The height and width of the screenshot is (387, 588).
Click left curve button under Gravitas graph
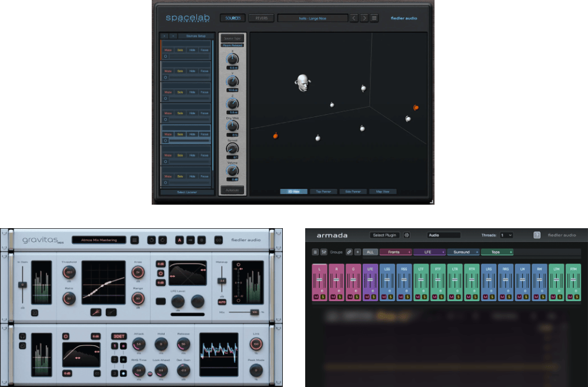[x=96, y=312]
